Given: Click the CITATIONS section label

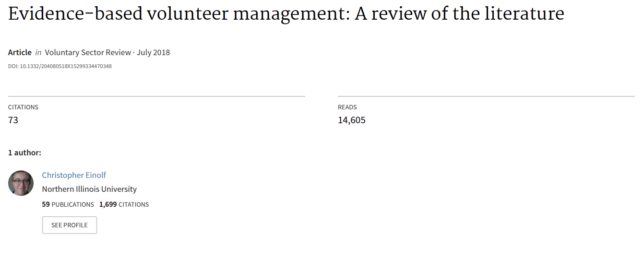Looking at the screenshot, I should 23,107.
